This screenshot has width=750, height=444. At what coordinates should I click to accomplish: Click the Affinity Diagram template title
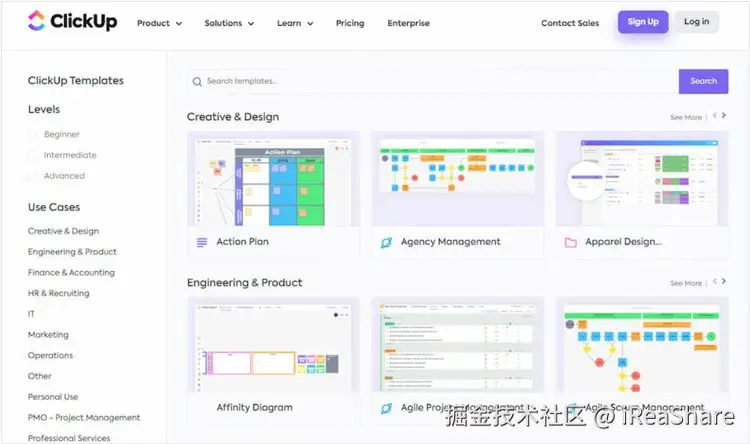pyautogui.click(x=254, y=408)
